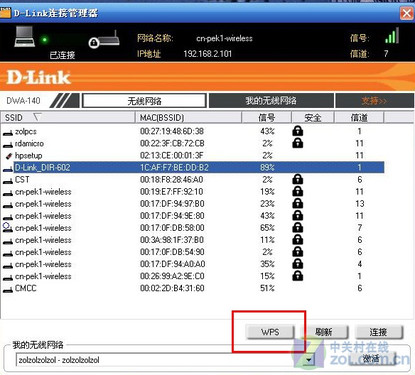Viewport: 415px width, 375px height.
Task: Switch to the 无线网络 tab
Action: pos(144,100)
